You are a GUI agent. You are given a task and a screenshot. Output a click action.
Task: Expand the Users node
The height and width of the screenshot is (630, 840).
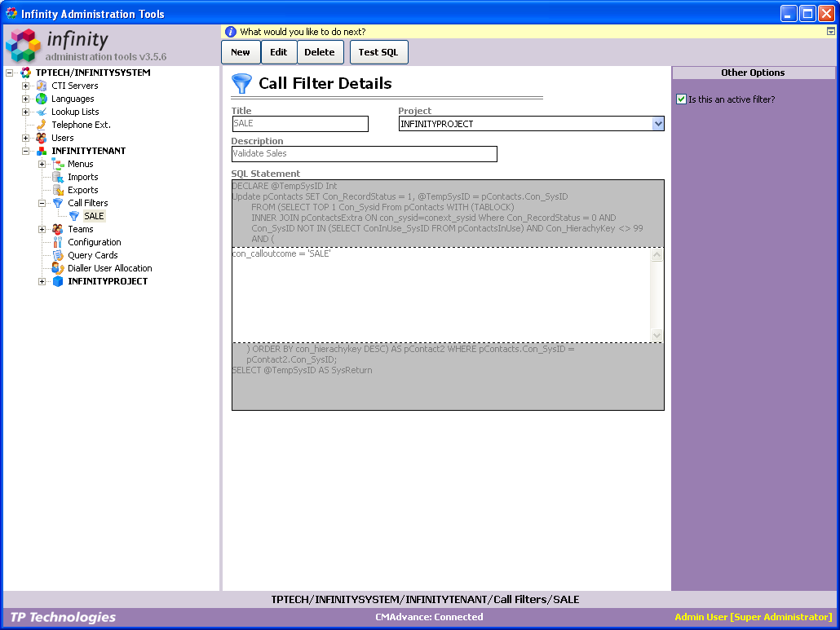click(x=25, y=138)
